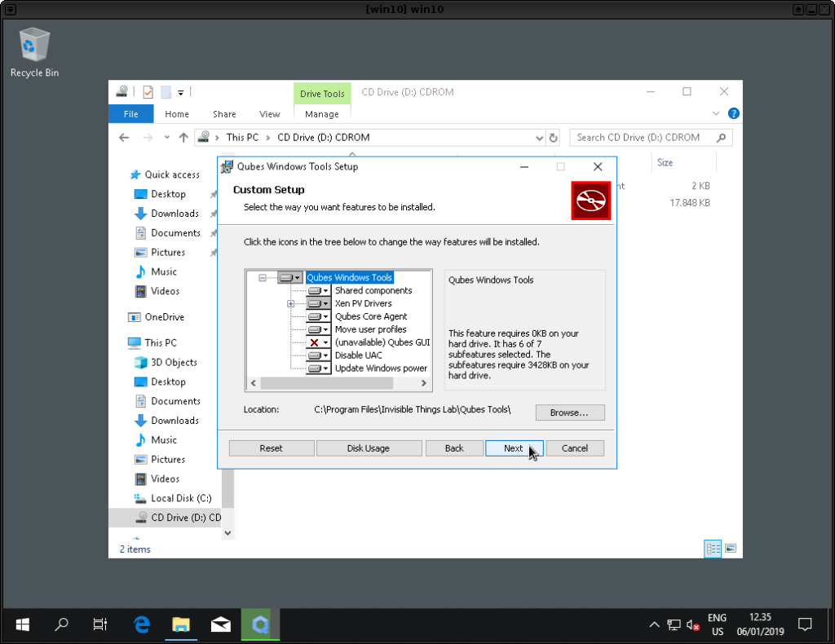Viewport: 835px width, 644px height.
Task: Open Windows Start menu
Action: [22, 624]
